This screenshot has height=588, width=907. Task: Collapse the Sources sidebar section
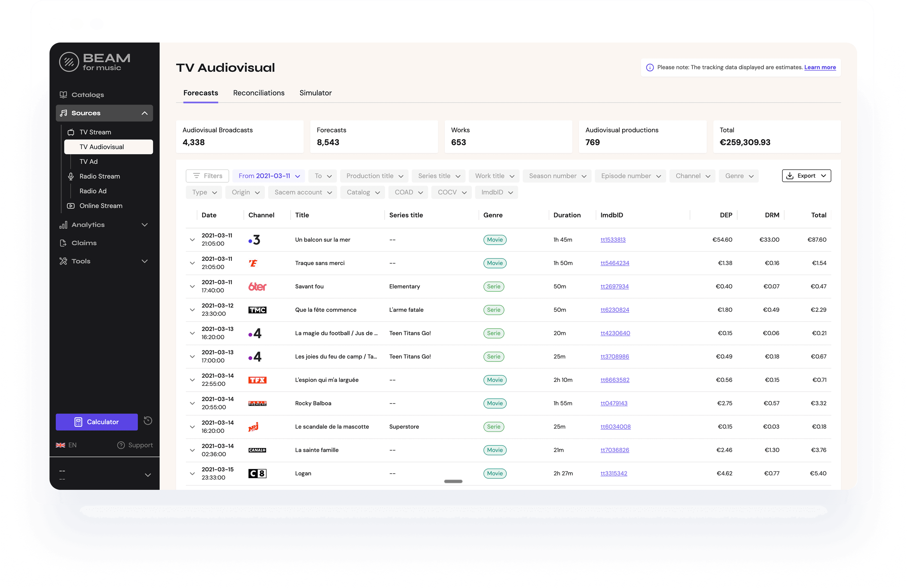144,113
